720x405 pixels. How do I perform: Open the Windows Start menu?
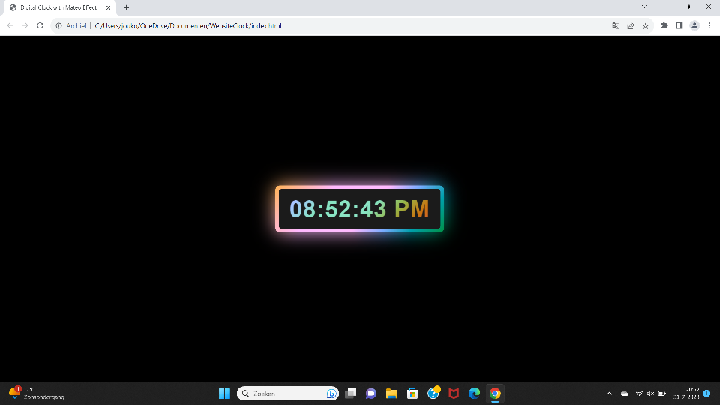(224, 393)
